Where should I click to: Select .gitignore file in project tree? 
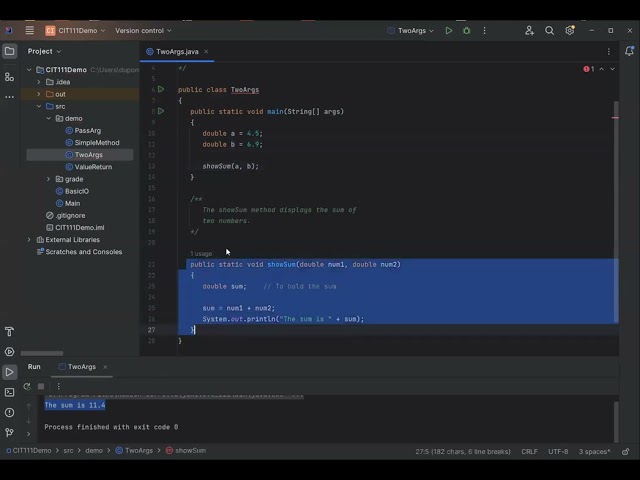[x=66, y=216]
